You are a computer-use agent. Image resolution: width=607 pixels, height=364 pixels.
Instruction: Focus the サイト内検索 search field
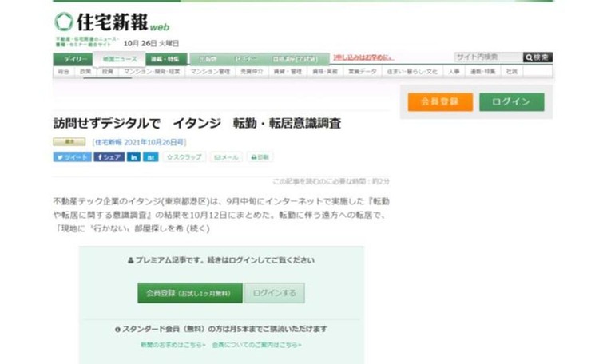pyautogui.click(x=487, y=57)
